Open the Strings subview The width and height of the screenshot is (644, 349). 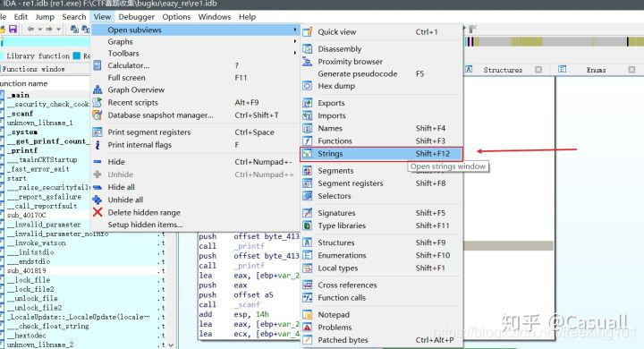pos(381,154)
